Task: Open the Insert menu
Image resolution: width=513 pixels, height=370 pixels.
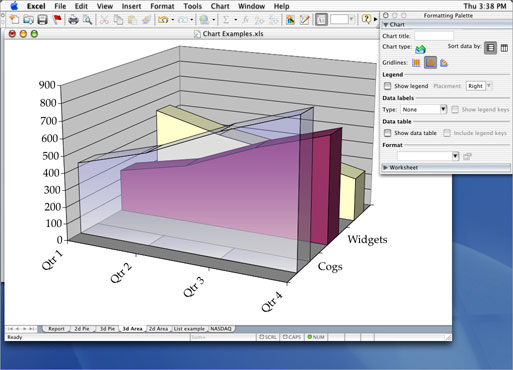Action: point(131,6)
